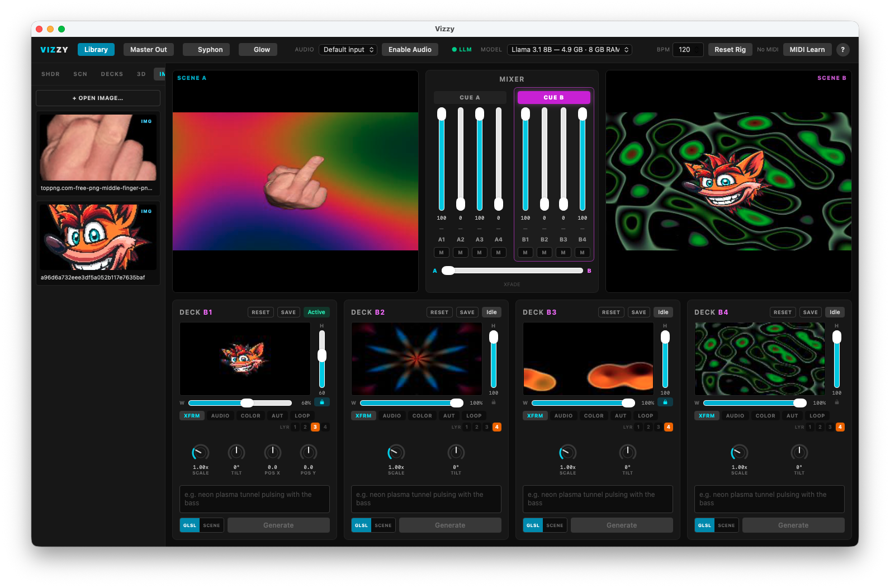Click the POS Y knob on Deck B1
890x588 pixels.
point(309,452)
